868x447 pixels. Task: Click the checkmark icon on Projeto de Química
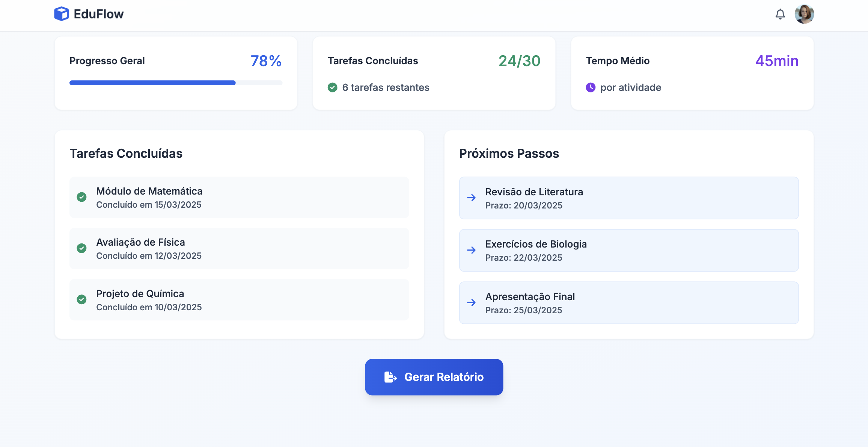pyautogui.click(x=82, y=300)
